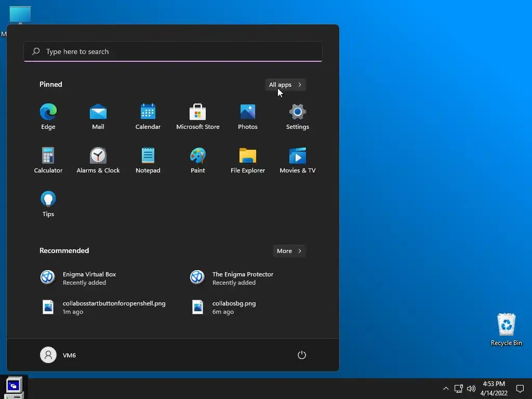Screen dimensions: 532x399
Task: Launch Notepad from pinned apps
Action: 148,161
